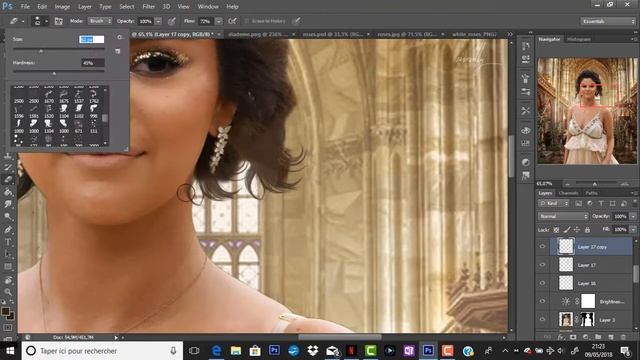Viewport: 640px width, 360px height.
Task: Add a layer mask to the layer
Action: click(x=573, y=337)
